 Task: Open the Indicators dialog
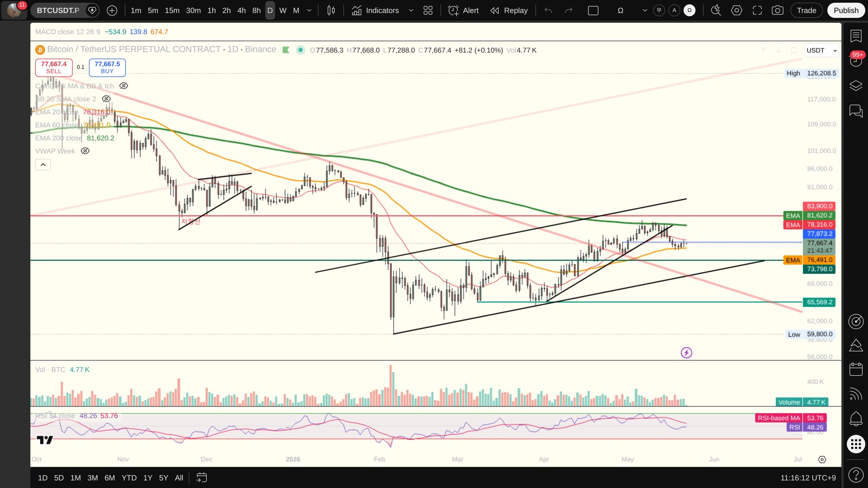click(x=375, y=10)
